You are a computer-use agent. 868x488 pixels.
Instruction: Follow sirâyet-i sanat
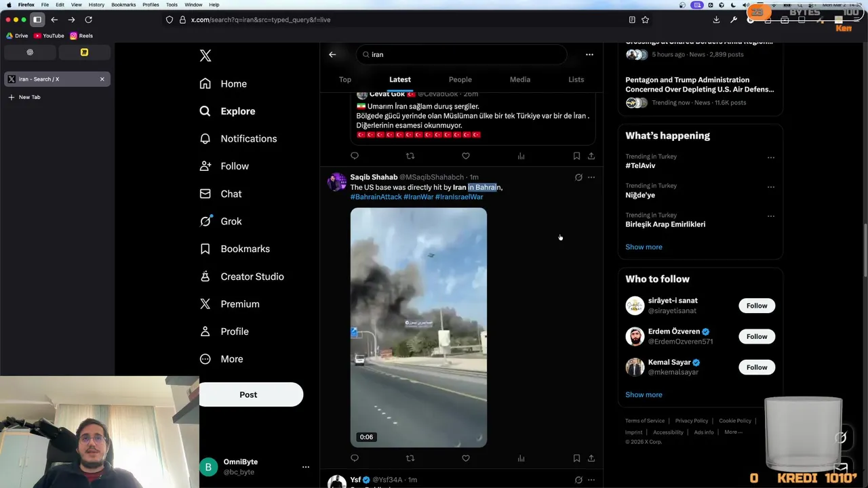pos(757,306)
